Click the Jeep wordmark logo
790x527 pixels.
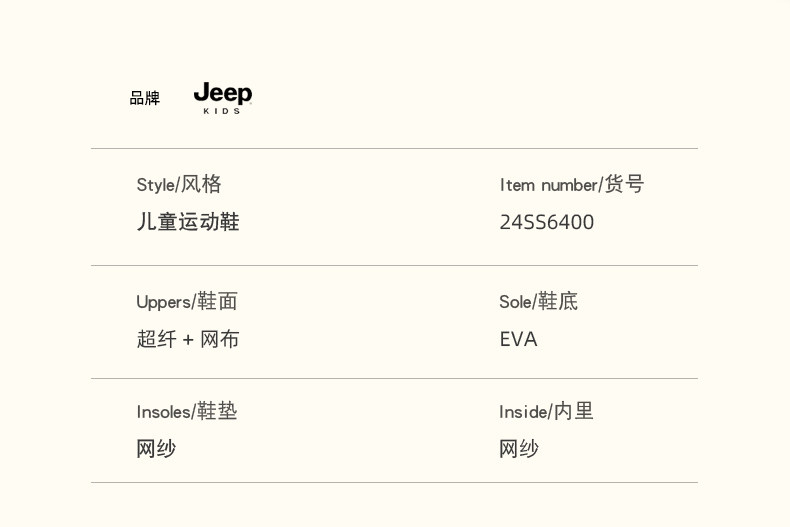coord(222,93)
